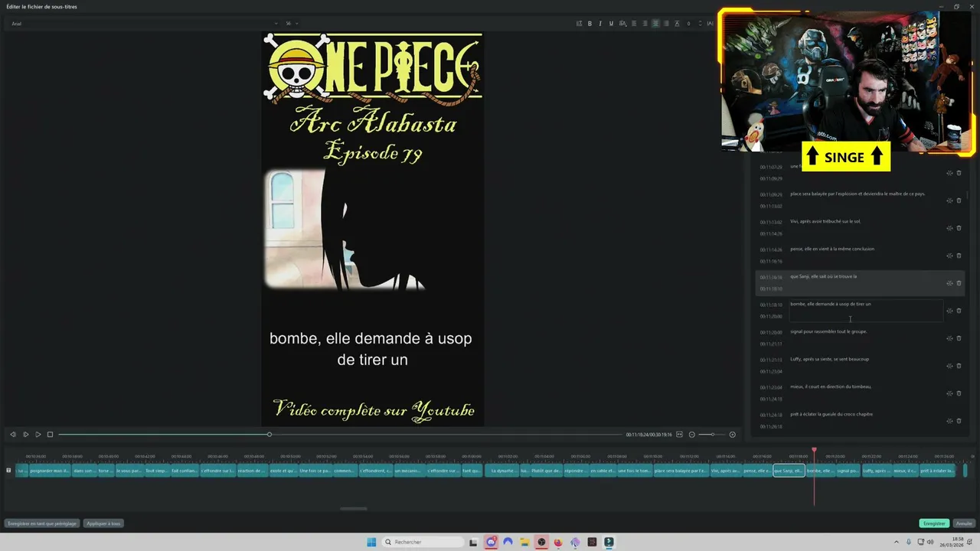Screen dimensions: 980x551
Task: Split icon for 'signal pour rassembler' row
Action: 949,338
